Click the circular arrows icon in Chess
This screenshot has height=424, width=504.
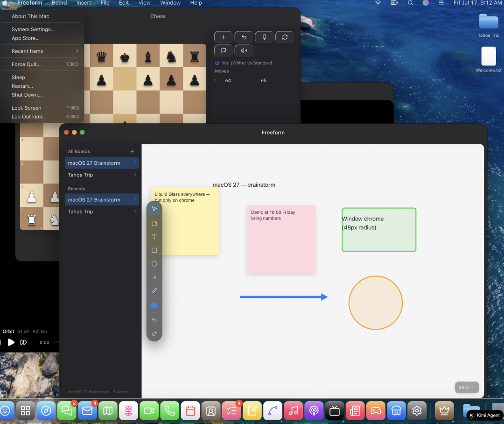(285, 37)
